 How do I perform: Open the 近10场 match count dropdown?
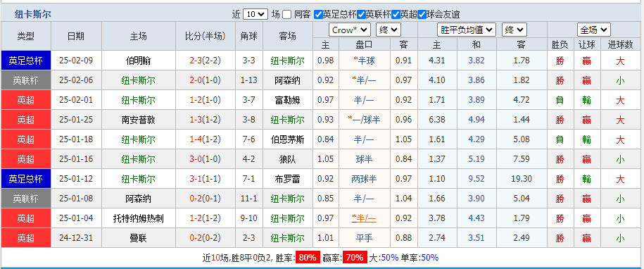pyautogui.click(x=255, y=14)
